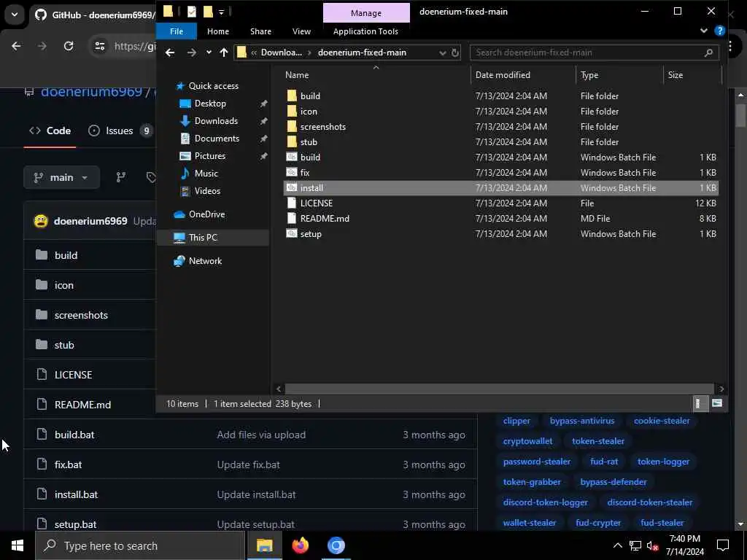Image resolution: width=747 pixels, height=560 pixels.
Task: Open the install.bat file on GitHub
Action: tap(76, 494)
